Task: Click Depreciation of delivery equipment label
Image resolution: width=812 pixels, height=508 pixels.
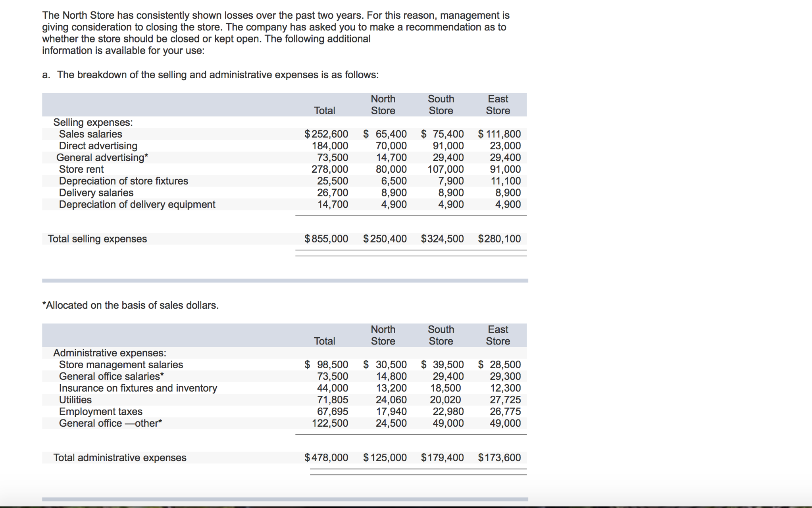Action: pyautogui.click(x=137, y=204)
